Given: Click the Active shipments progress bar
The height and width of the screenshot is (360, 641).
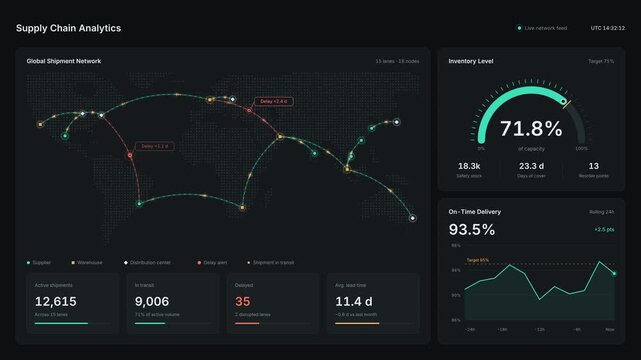Looking at the screenshot, I should [x=73, y=323].
